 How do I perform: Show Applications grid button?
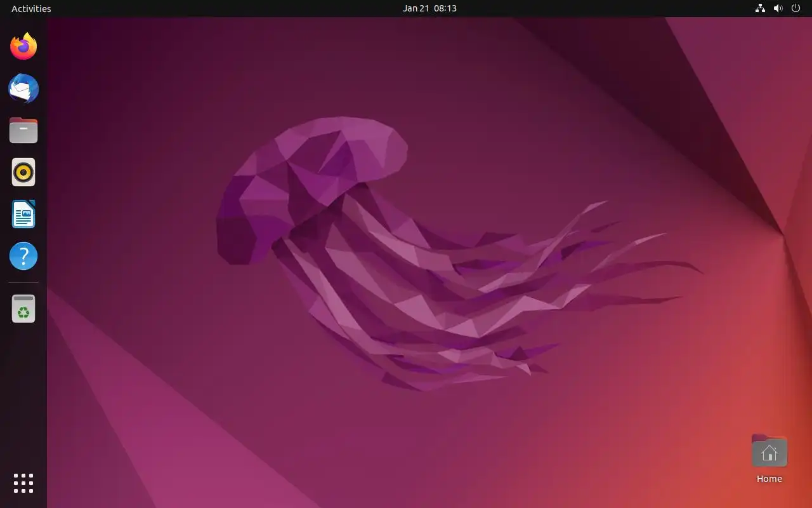click(23, 483)
